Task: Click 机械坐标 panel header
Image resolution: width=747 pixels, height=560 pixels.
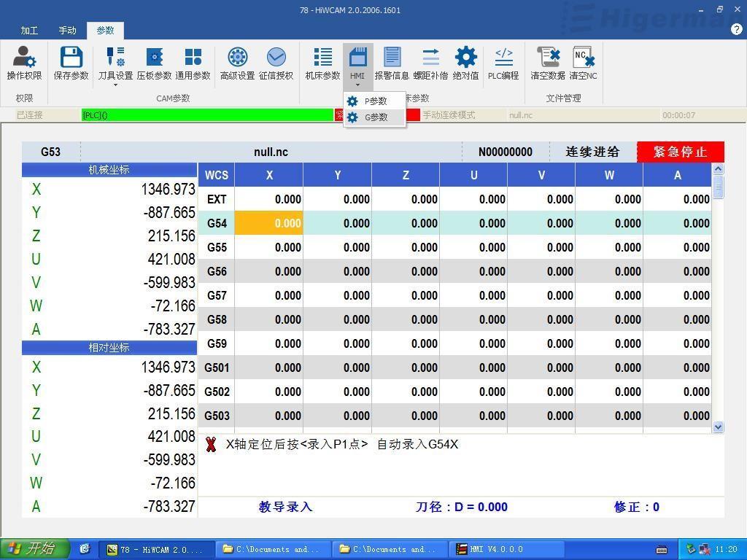Action: 109,170
